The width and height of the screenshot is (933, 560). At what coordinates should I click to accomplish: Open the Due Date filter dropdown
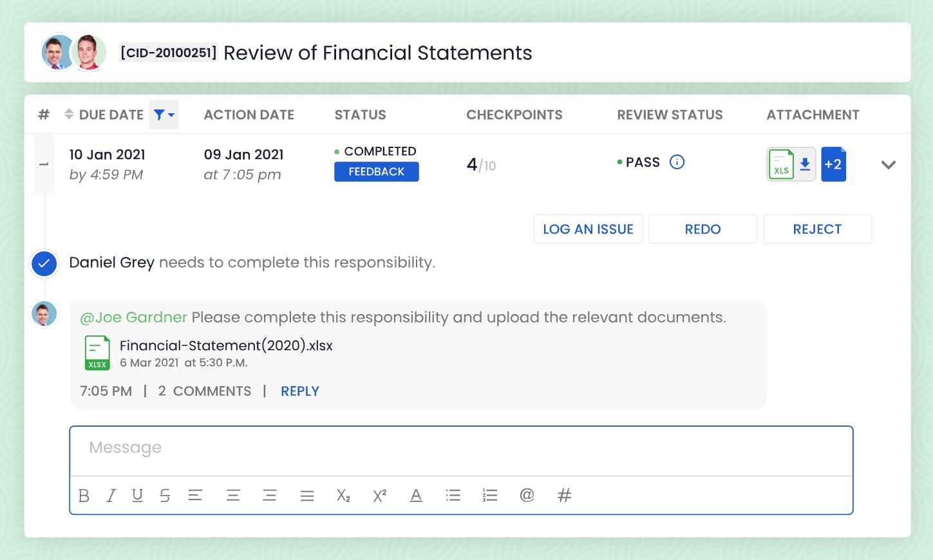click(x=164, y=115)
